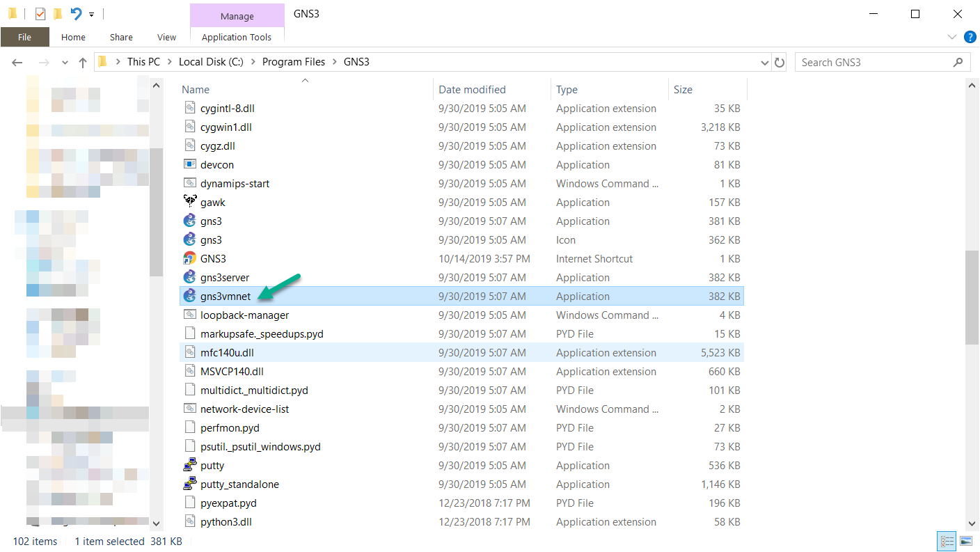This screenshot has height=552, width=980.
Task: Click the markupsafe._speedups.pyd file icon
Action: (190, 333)
